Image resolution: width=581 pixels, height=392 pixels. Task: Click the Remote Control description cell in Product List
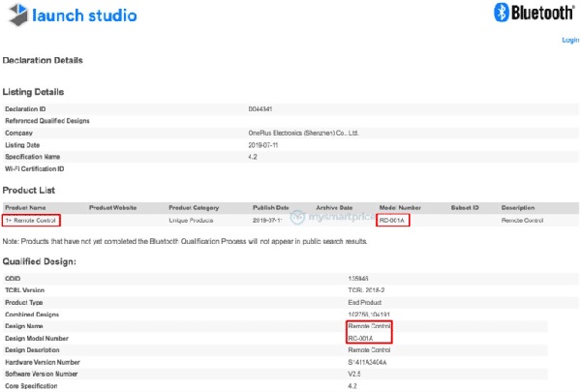522,221
